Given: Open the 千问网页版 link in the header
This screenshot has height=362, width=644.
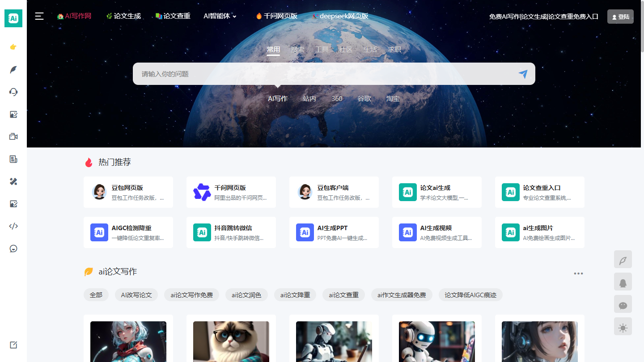Looking at the screenshot, I should pyautogui.click(x=276, y=16).
